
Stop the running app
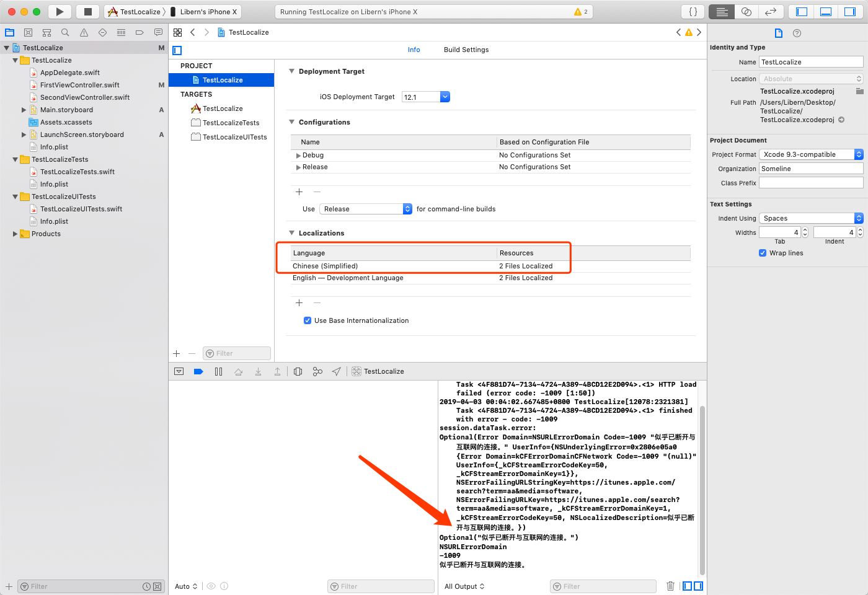pyautogui.click(x=88, y=12)
